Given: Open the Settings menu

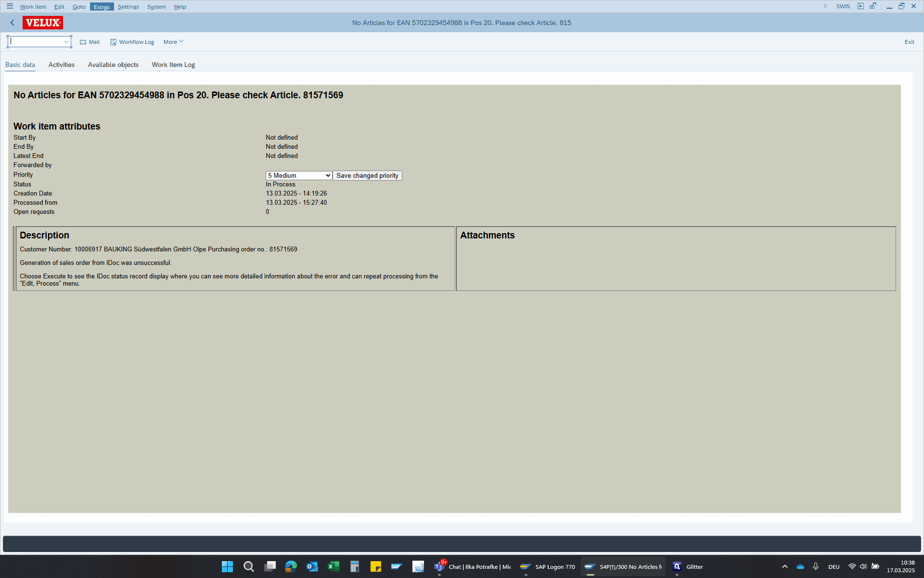Looking at the screenshot, I should [128, 7].
